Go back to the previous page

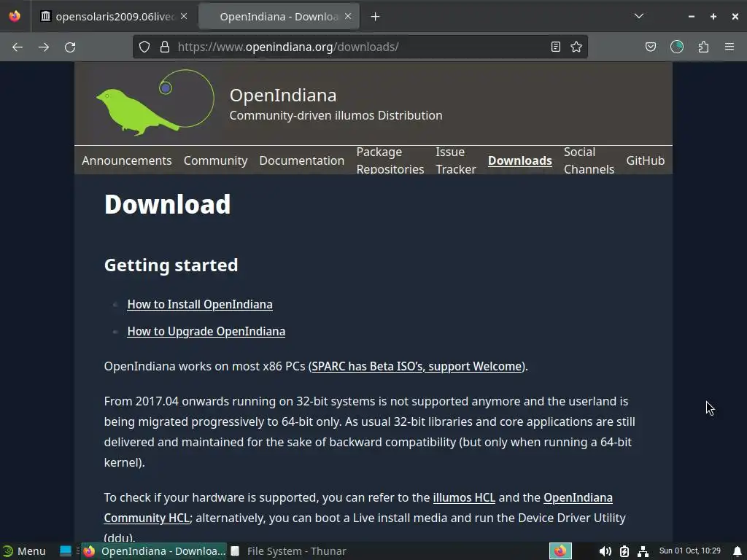click(x=18, y=47)
